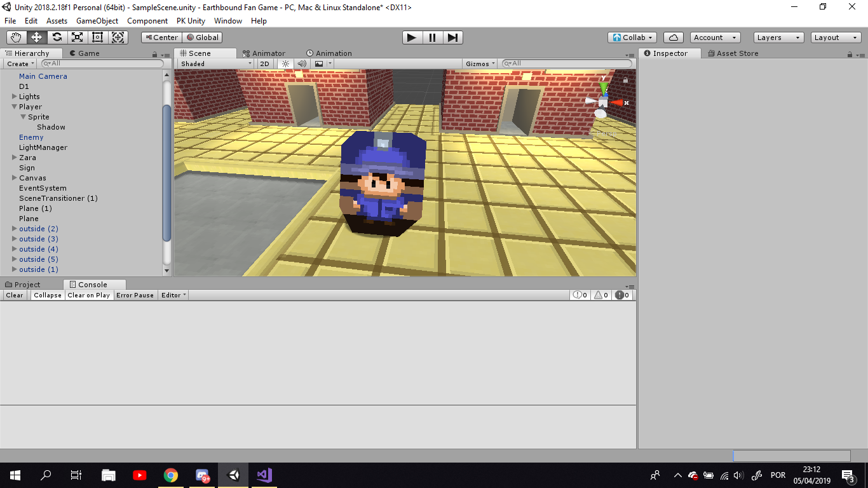
Task: Open the Account dropdown
Action: (715, 37)
